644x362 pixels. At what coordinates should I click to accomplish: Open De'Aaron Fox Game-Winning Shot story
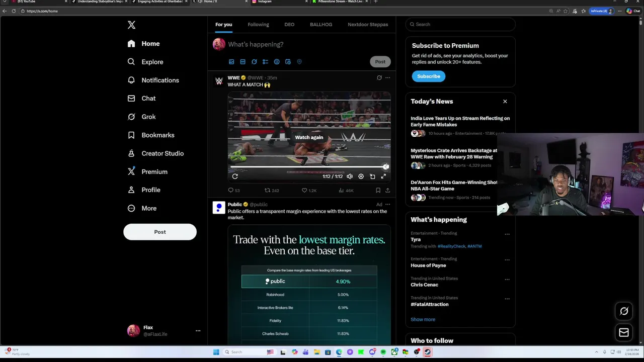click(x=454, y=186)
